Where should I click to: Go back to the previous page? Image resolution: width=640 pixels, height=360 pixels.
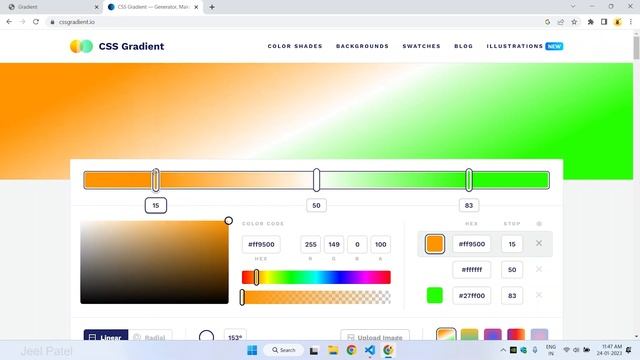pos(9,22)
